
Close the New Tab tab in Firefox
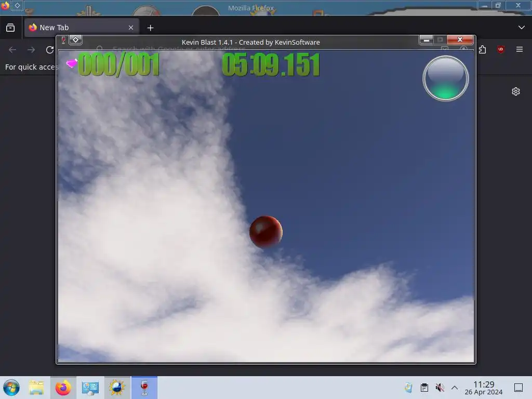131,28
